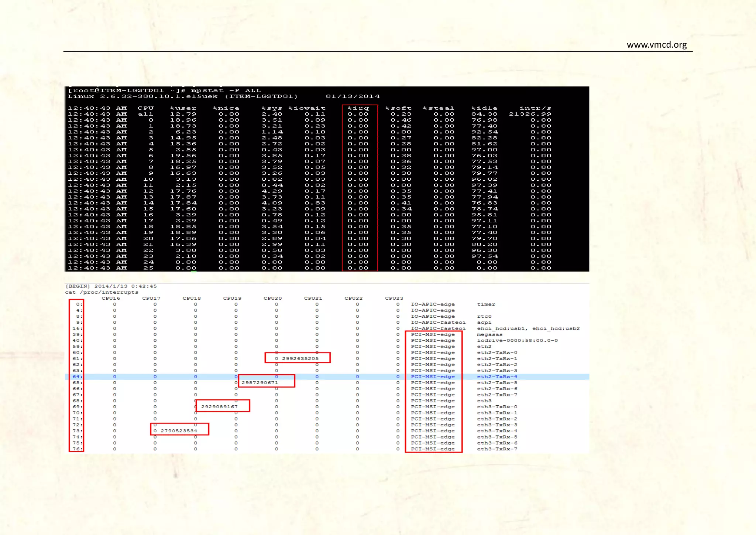Click the iodrive-0000:58:00.0-0 entry
756x535 pixels.
(x=517, y=340)
